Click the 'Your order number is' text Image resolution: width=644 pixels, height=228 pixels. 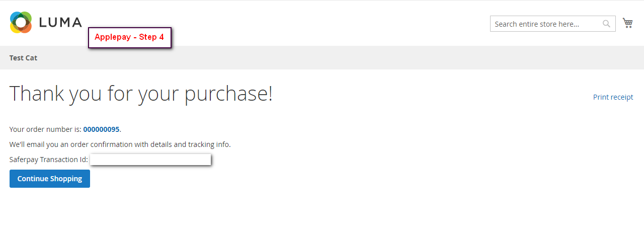click(x=45, y=129)
